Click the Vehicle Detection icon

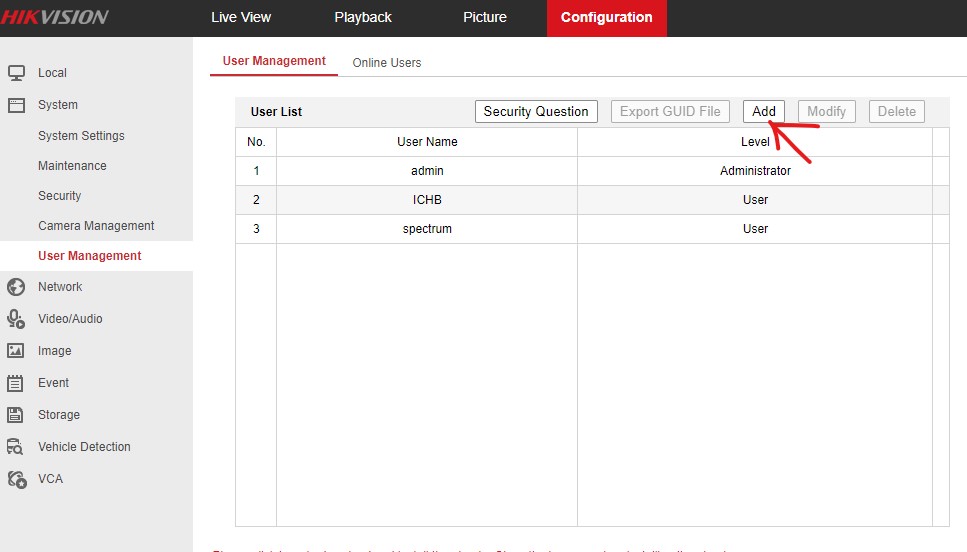pos(16,447)
